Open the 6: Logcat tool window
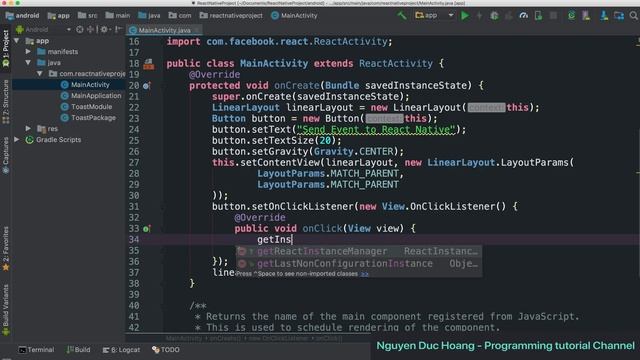 click(121, 350)
